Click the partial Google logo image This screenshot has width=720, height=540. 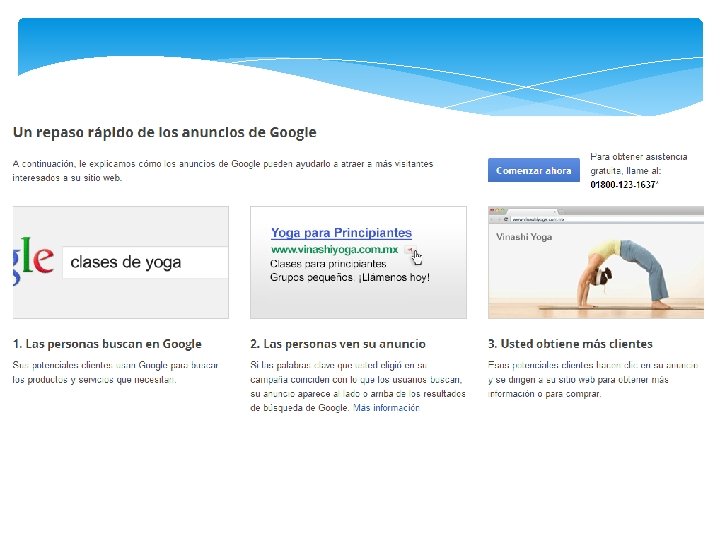(x=33, y=259)
